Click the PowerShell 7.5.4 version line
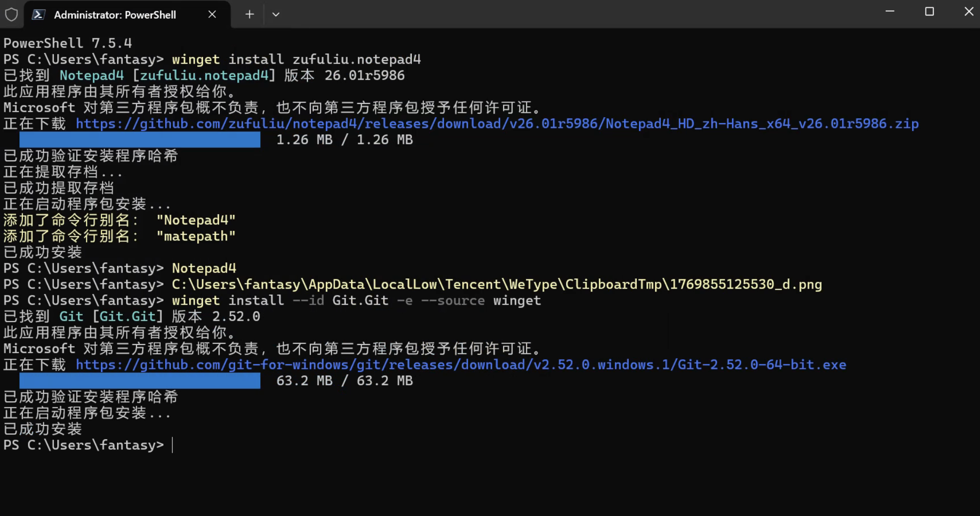 coord(68,43)
